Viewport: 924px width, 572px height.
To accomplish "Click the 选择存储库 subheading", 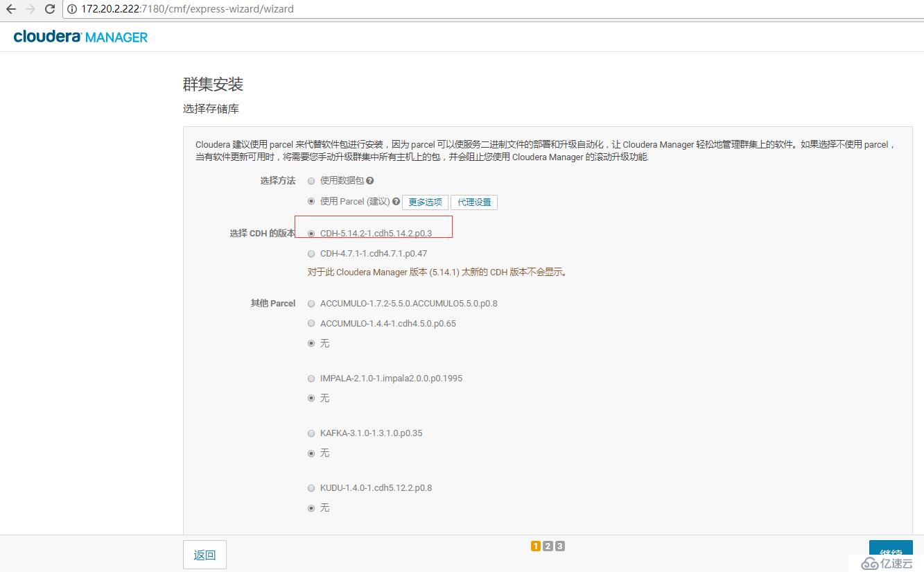I will [x=211, y=109].
